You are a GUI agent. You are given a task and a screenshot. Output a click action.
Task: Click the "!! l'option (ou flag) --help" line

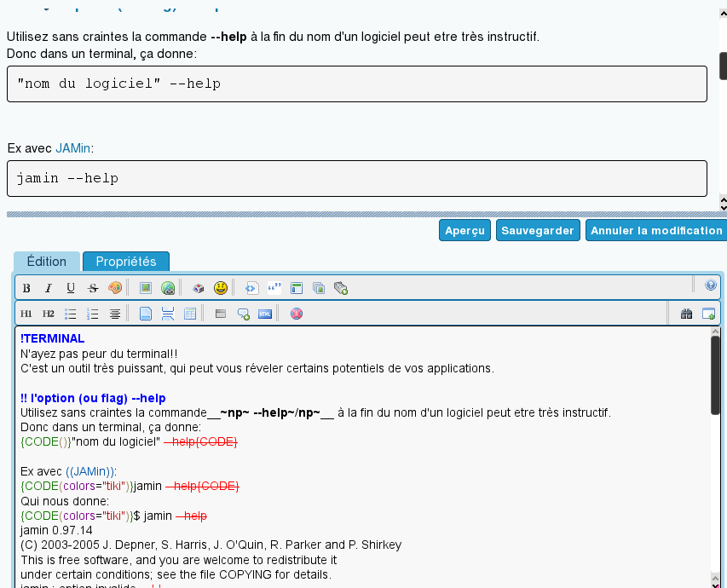coord(93,398)
